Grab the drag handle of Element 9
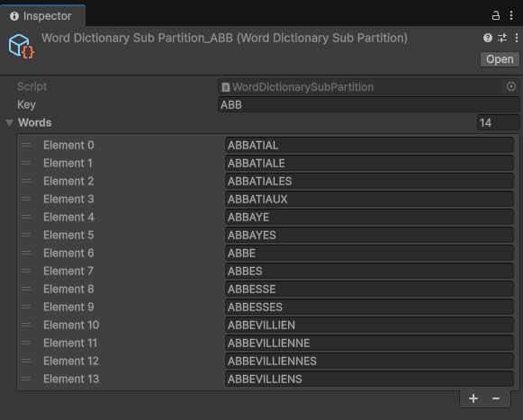Screen dimensions: 523x420 (x=26, y=307)
